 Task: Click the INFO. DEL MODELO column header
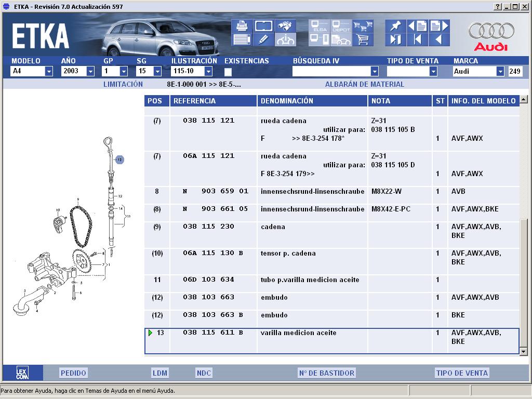pyautogui.click(x=484, y=101)
